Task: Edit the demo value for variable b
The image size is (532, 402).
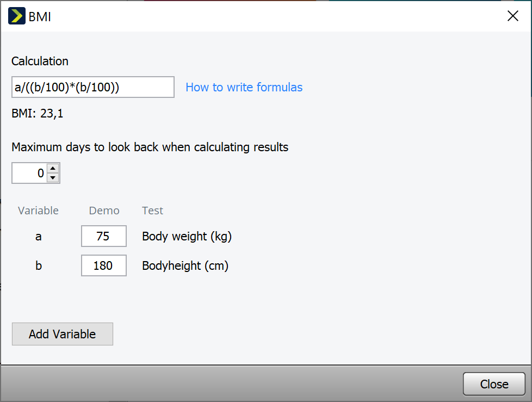Action: (103, 266)
